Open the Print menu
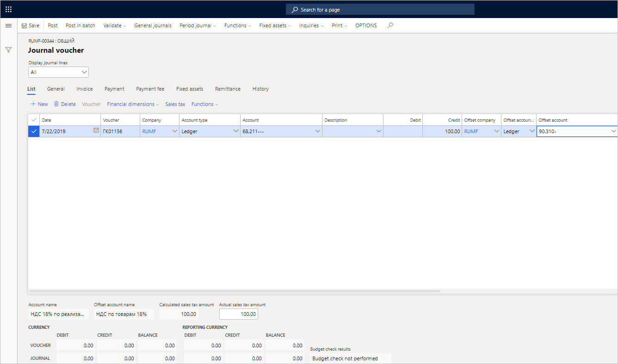The image size is (618, 364). [340, 25]
